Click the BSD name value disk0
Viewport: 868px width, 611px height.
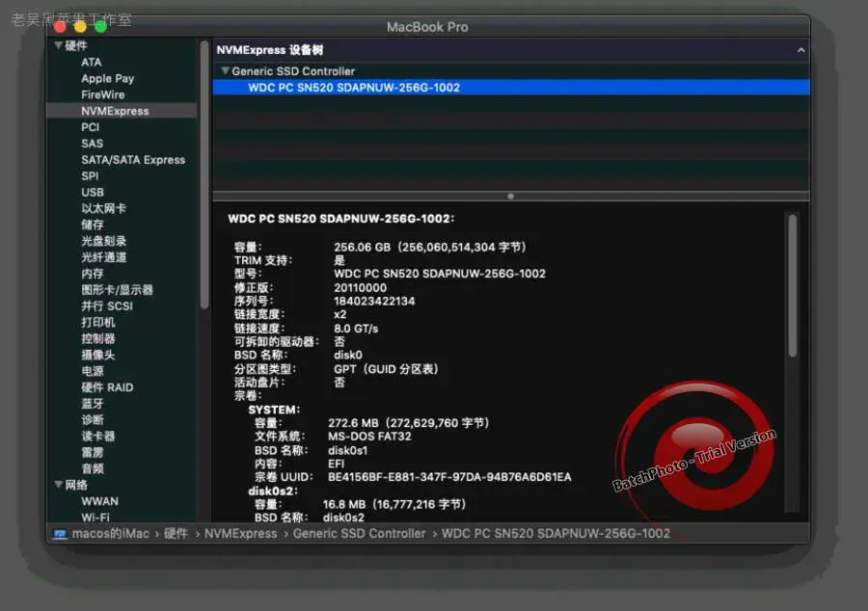pos(348,355)
